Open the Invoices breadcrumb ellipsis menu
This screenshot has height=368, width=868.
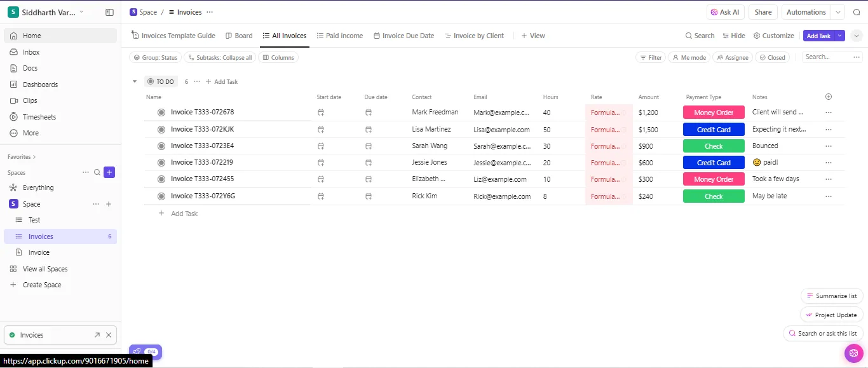(210, 12)
